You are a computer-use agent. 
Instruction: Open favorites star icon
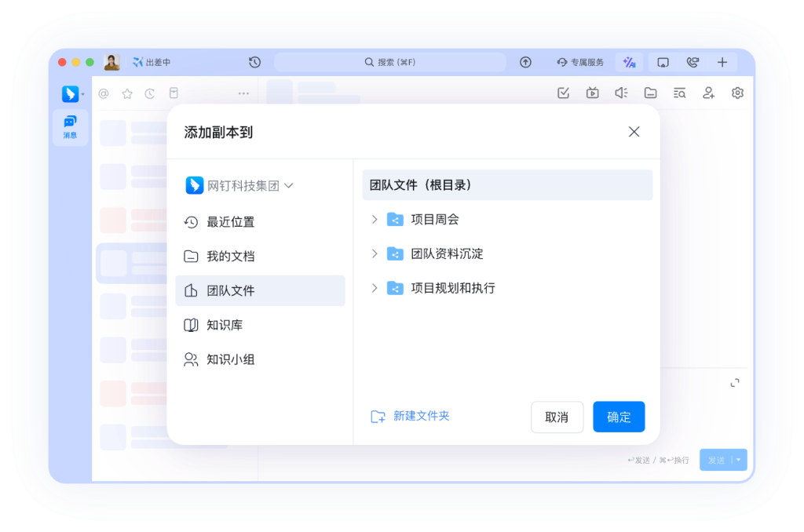click(x=127, y=93)
